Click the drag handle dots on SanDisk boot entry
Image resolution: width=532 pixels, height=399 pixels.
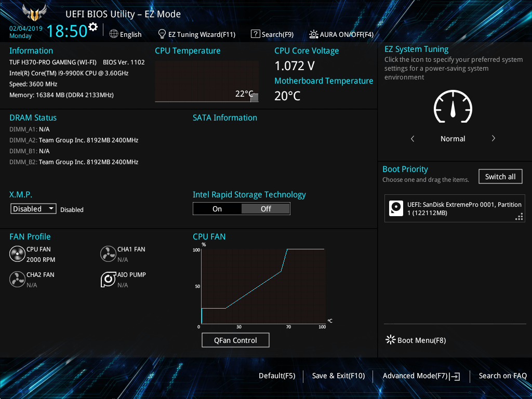[519, 217]
